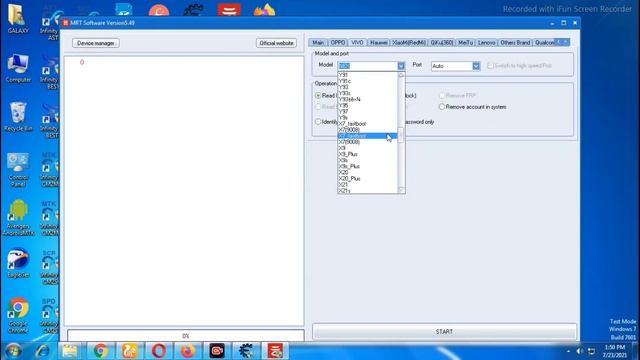The image size is (640, 360).
Task: Open the gear-shaped taskbar app
Action: click(246, 351)
